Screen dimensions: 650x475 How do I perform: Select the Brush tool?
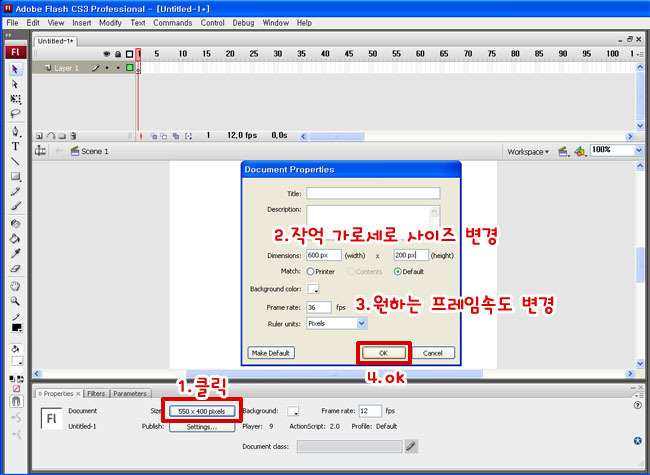[x=15, y=206]
